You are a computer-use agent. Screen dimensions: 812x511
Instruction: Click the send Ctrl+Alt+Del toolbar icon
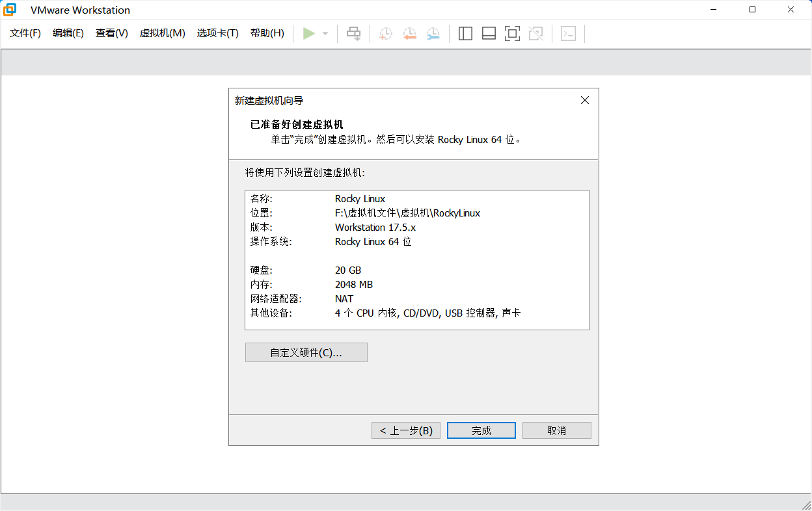[353, 33]
